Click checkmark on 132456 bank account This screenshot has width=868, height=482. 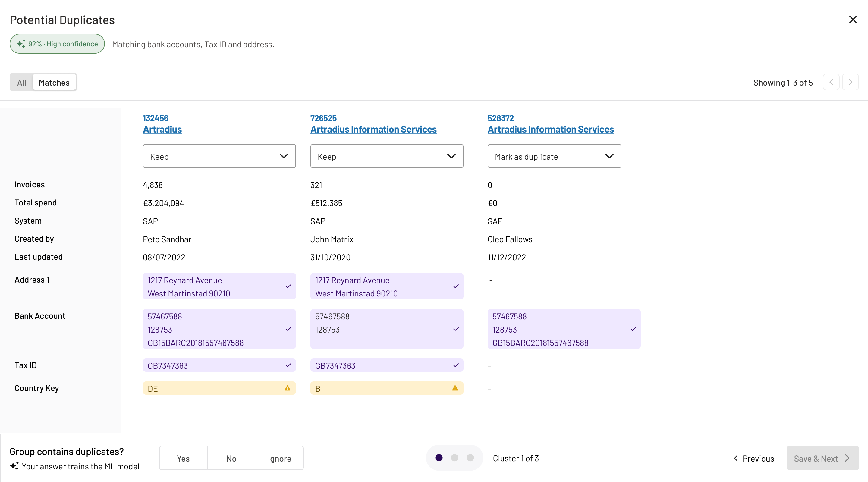point(288,329)
